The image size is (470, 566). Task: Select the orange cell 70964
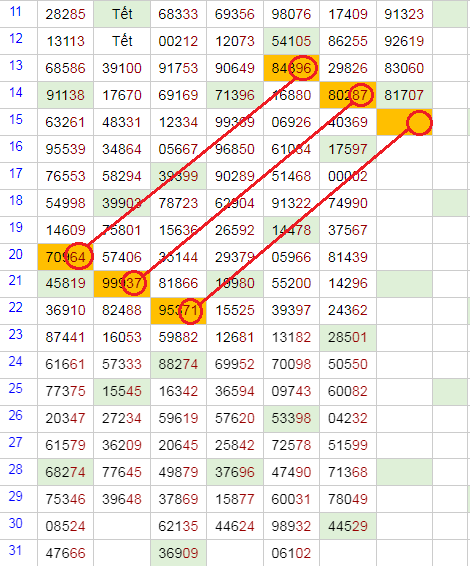(65, 257)
